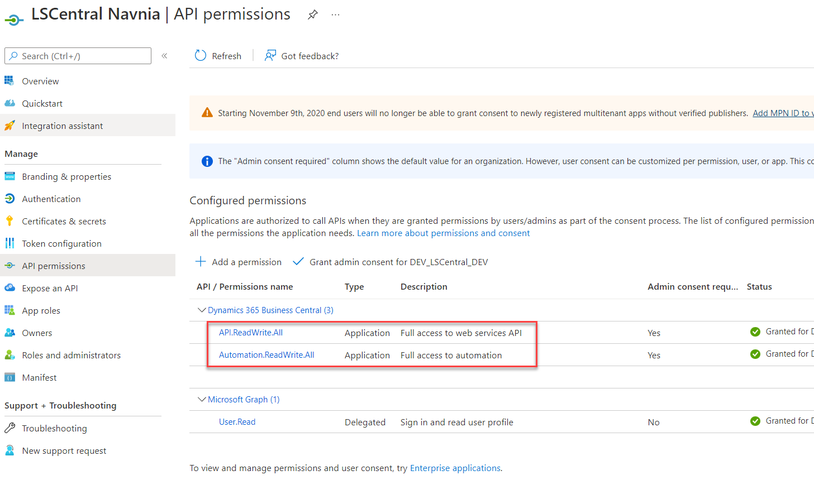Click the Refresh circular arrow icon
The image size is (814, 504).
(x=201, y=56)
